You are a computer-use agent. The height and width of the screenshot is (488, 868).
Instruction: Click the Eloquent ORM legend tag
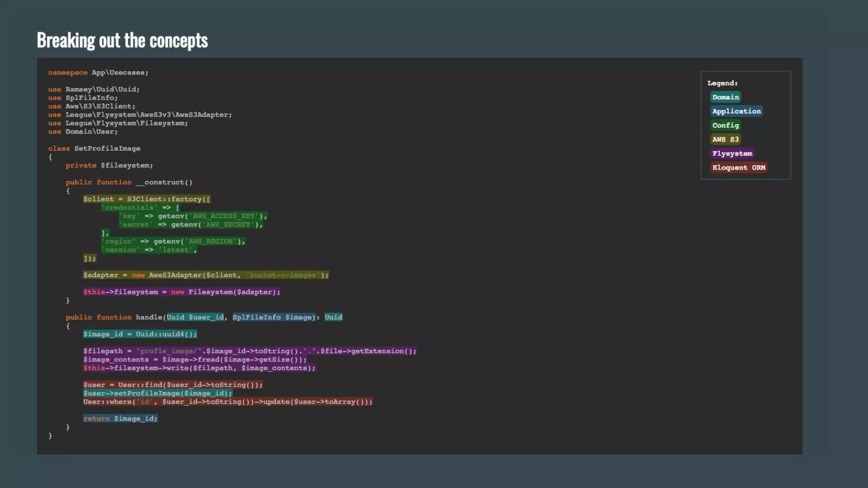click(738, 167)
